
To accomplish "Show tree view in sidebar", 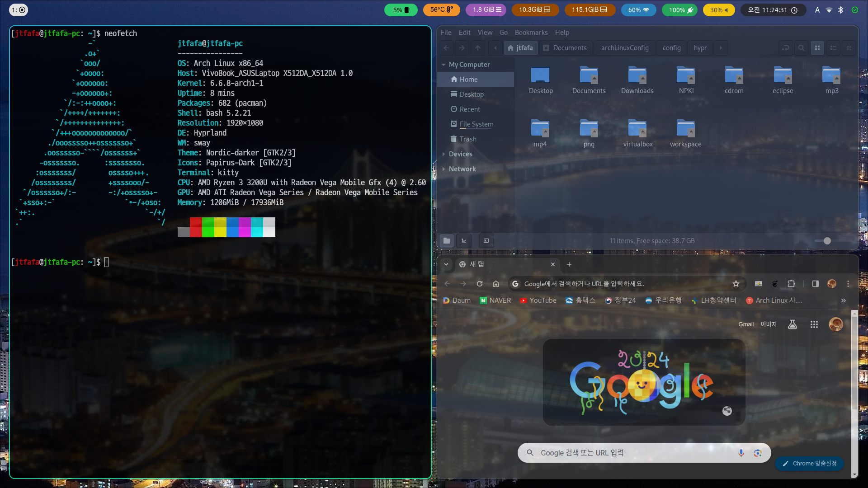I will click(464, 241).
